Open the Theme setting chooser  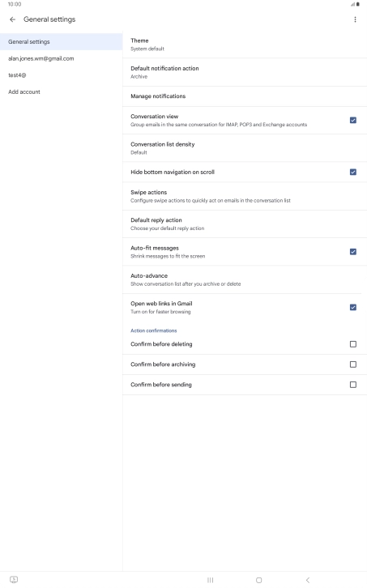tap(245, 45)
